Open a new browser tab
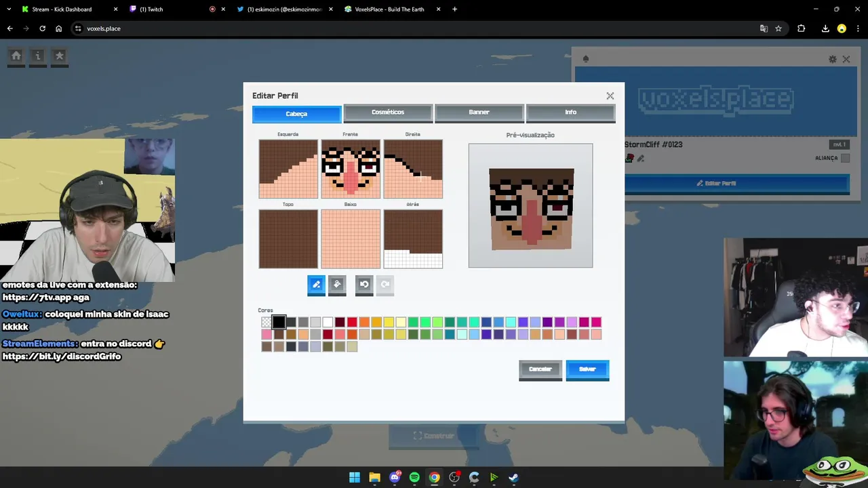 [x=454, y=9]
